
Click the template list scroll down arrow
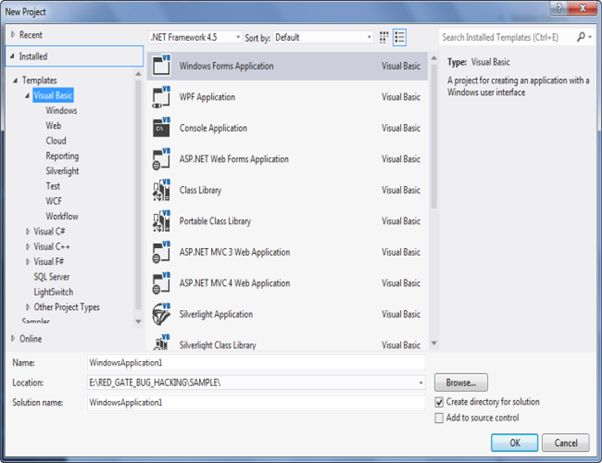coord(434,343)
